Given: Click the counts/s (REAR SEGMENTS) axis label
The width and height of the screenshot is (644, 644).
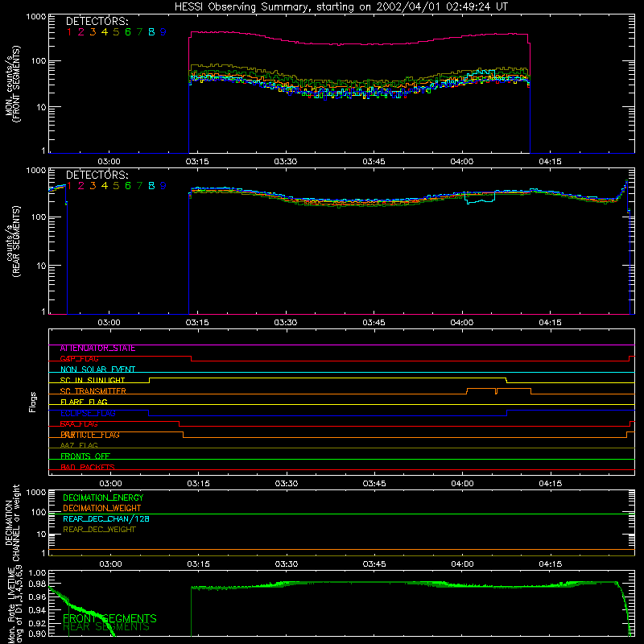Looking at the screenshot, I should (12, 242).
